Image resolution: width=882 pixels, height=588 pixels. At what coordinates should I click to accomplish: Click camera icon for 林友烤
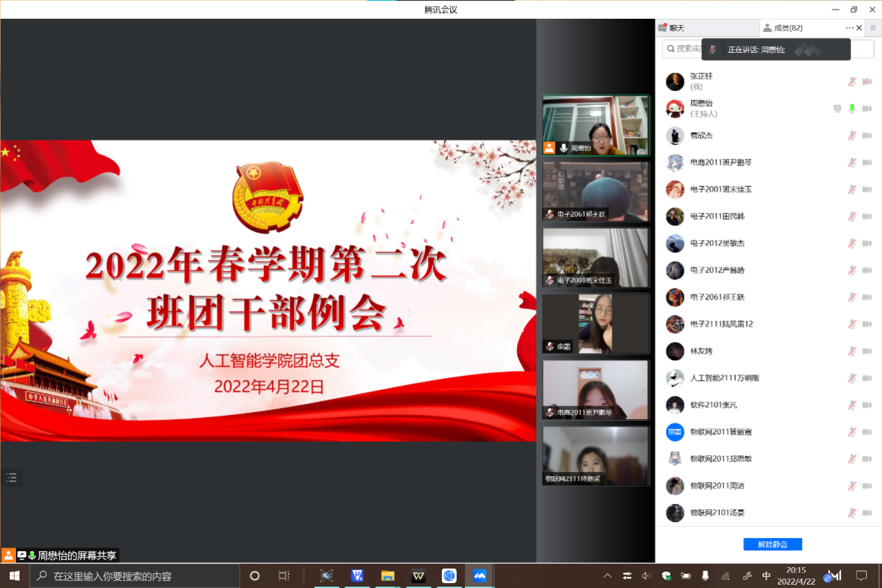(867, 351)
